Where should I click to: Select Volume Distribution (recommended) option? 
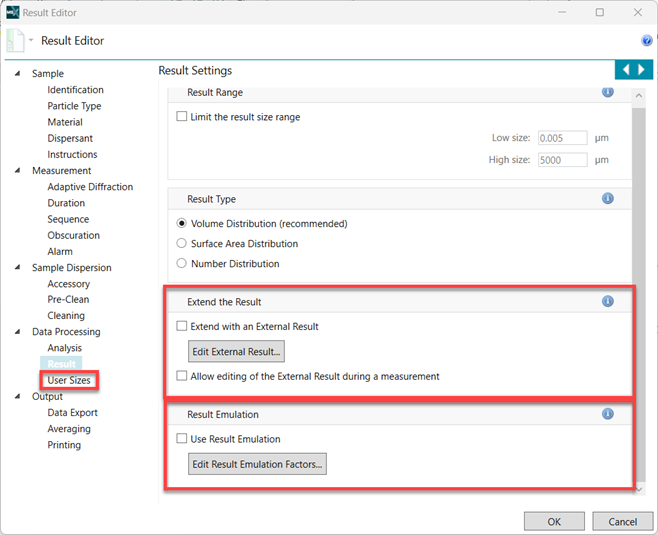[181, 223]
